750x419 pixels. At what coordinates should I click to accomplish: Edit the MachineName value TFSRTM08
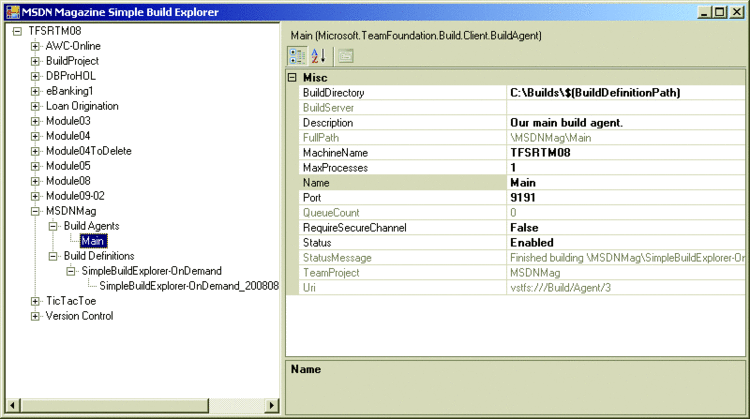click(626, 153)
